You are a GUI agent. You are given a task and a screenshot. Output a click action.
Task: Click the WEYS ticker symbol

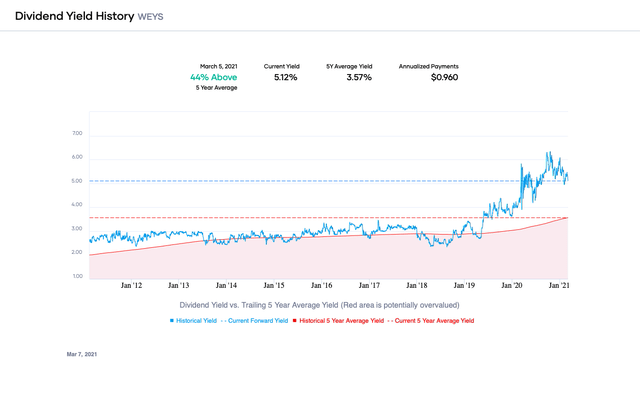click(150, 17)
